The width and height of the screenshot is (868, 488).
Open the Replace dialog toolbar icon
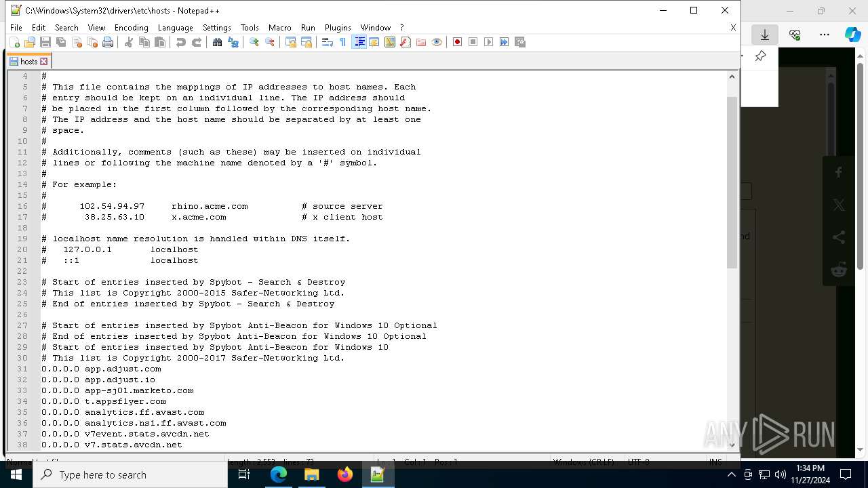point(233,42)
